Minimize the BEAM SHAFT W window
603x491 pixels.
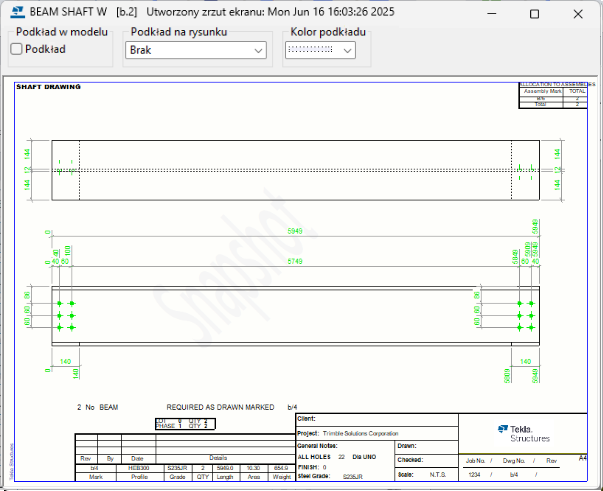[x=491, y=14]
